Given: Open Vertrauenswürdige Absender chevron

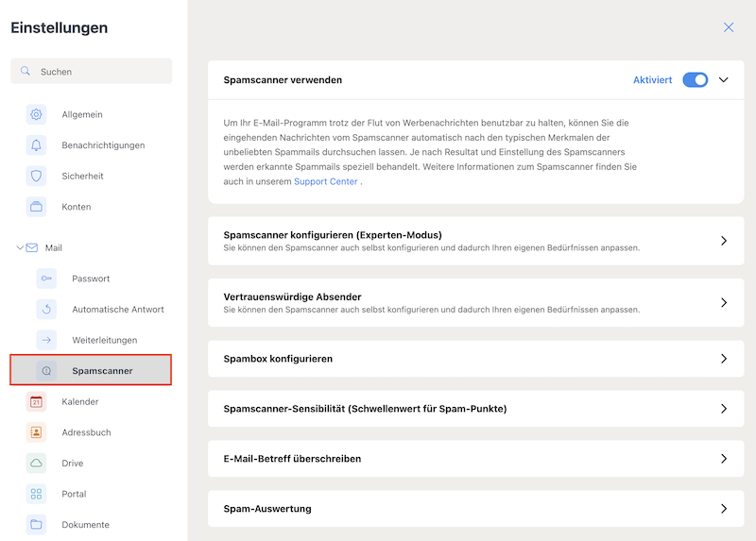Looking at the screenshot, I should [724, 302].
